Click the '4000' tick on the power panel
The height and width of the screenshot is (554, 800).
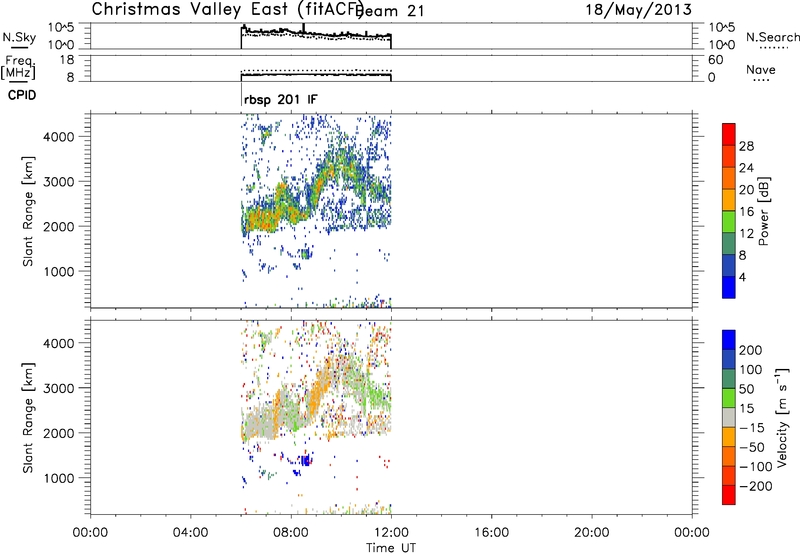pos(58,137)
